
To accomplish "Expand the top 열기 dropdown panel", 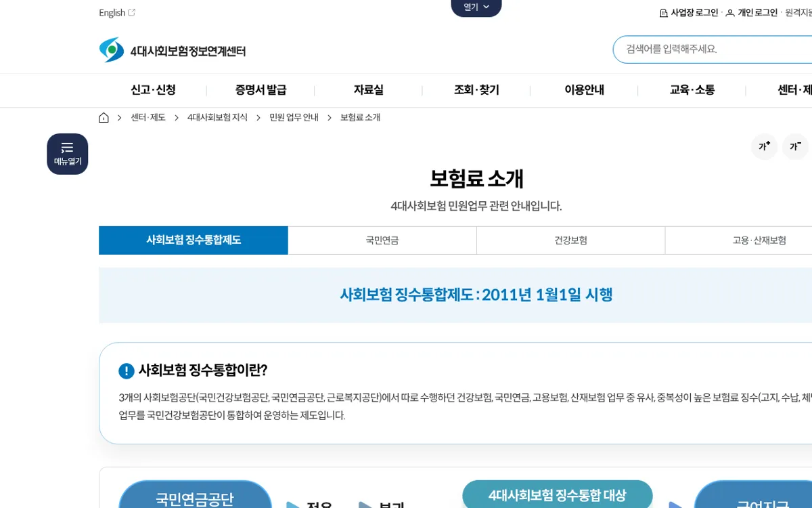I will tap(476, 7).
